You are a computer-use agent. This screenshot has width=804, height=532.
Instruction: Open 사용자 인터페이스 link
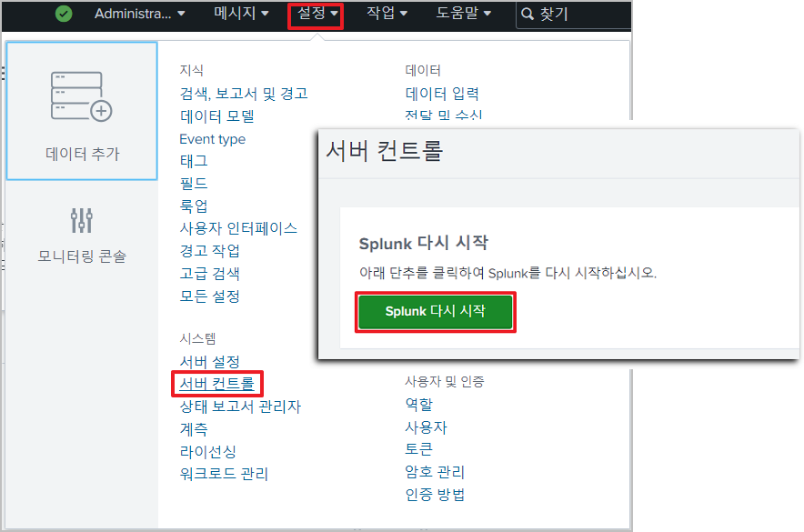pos(238,228)
